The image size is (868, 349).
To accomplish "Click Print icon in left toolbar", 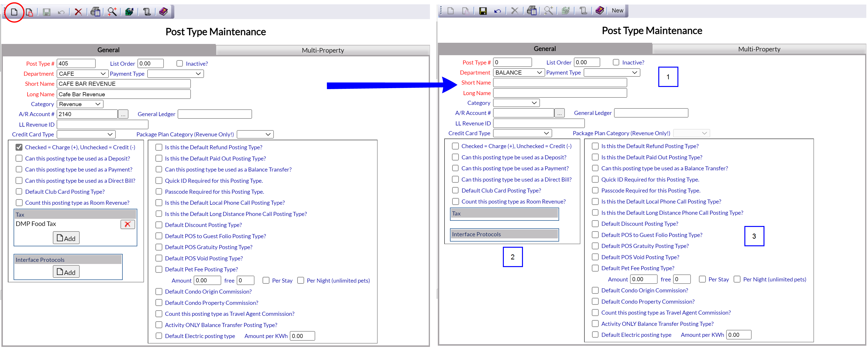I will pos(95,12).
